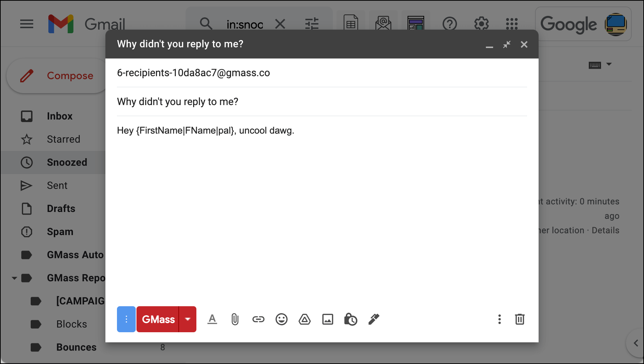644x364 pixels.
Task: Open Gmail settings gear
Action: [x=481, y=24]
